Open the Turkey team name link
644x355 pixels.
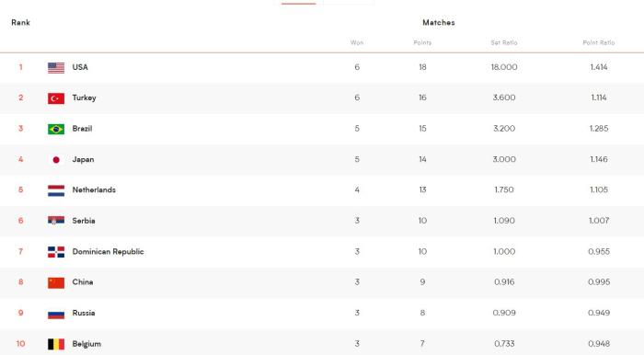(85, 98)
